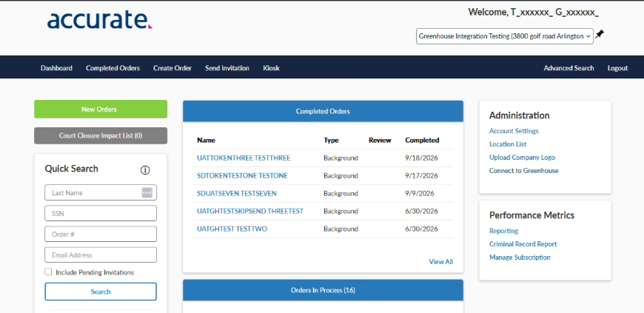Open order UATGHTESTSKIPSEND THREETEST
The image size is (644, 313).
(250, 211)
